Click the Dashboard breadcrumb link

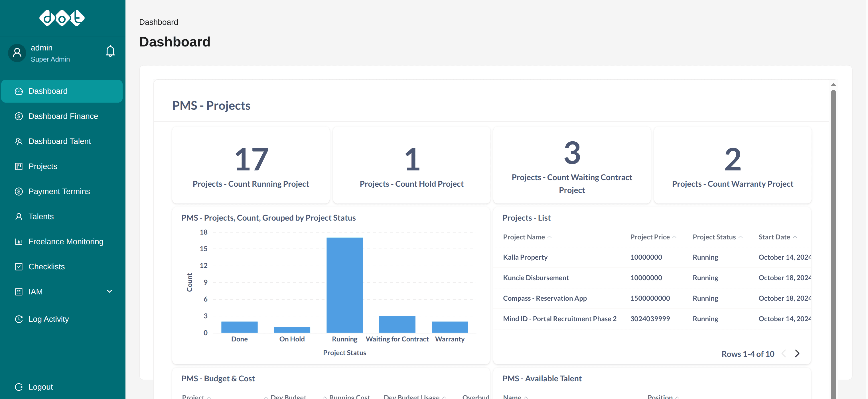click(x=158, y=22)
